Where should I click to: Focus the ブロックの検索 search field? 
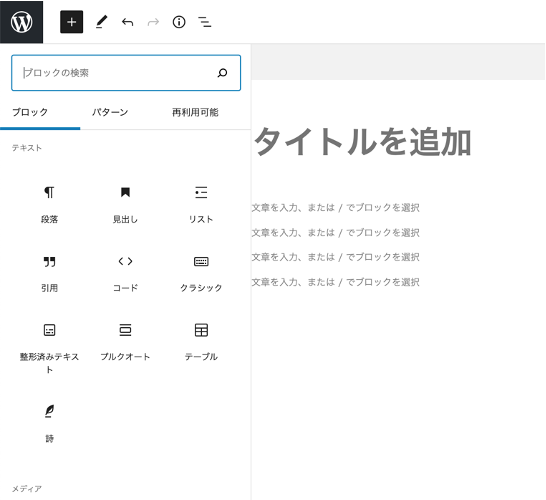[126, 73]
